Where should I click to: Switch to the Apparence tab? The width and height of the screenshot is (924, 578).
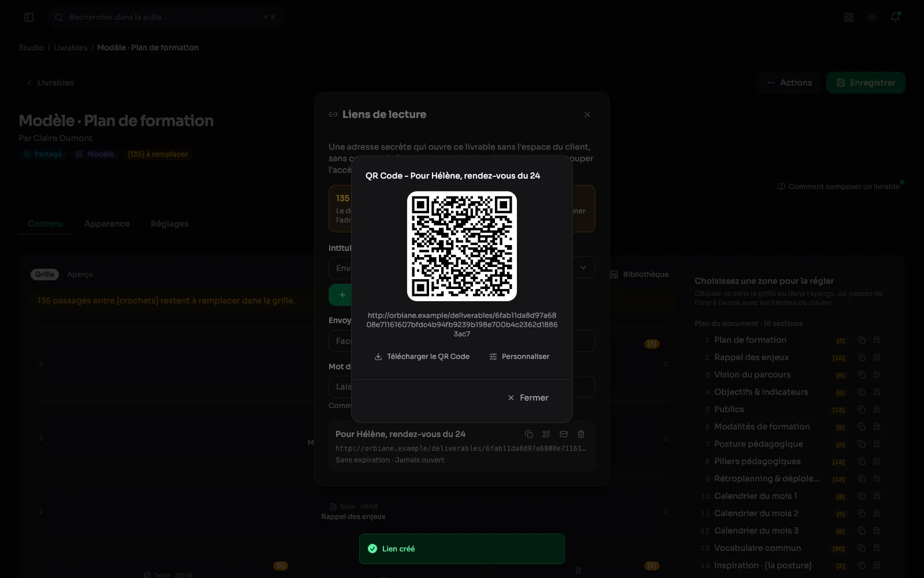[x=107, y=224]
